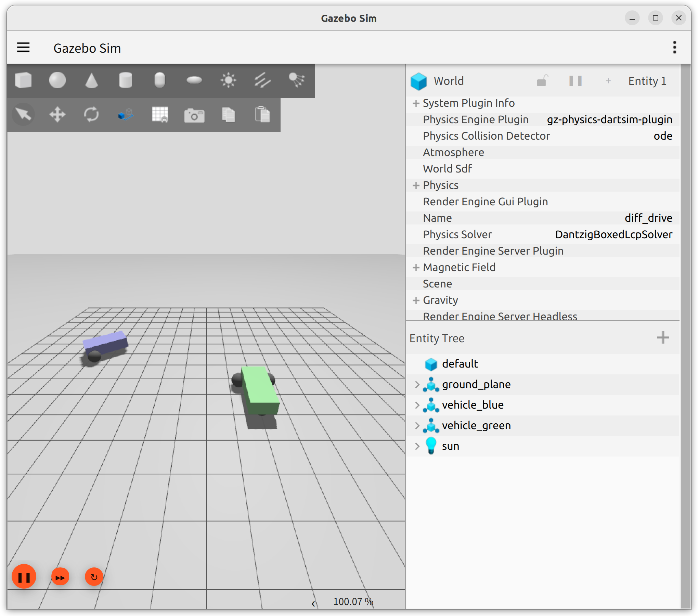The image size is (698, 616).
Task: Expand the vehicle_green tree node
Action: pyautogui.click(x=417, y=425)
